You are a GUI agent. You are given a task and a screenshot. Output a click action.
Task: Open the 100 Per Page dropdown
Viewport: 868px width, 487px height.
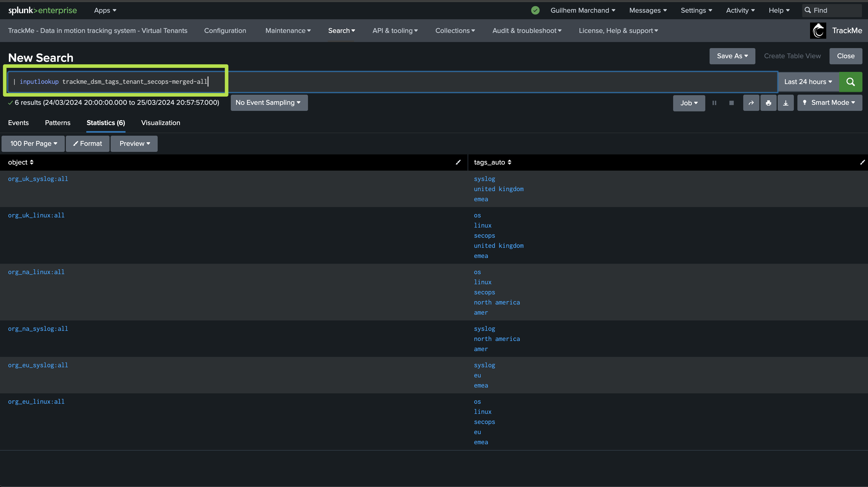click(33, 144)
